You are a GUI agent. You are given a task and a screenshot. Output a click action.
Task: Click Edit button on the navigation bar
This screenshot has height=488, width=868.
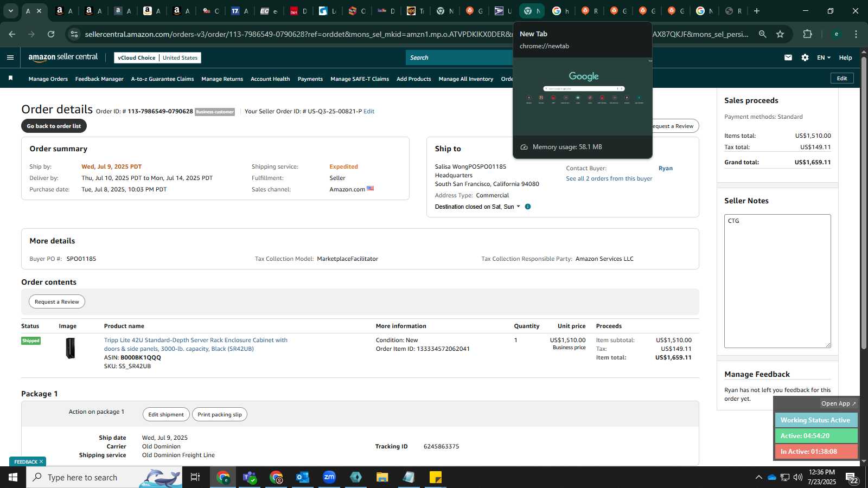pyautogui.click(x=842, y=79)
